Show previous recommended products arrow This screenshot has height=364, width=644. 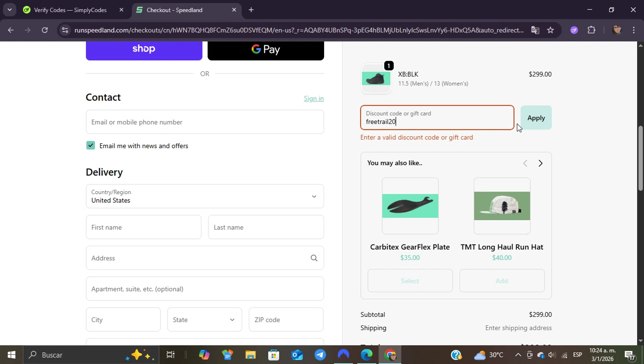tap(525, 163)
